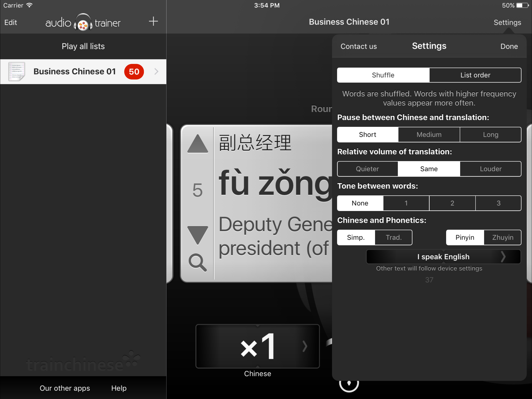Open the Help page
Image resolution: width=532 pixels, height=399 pixels.
[119, 388]
